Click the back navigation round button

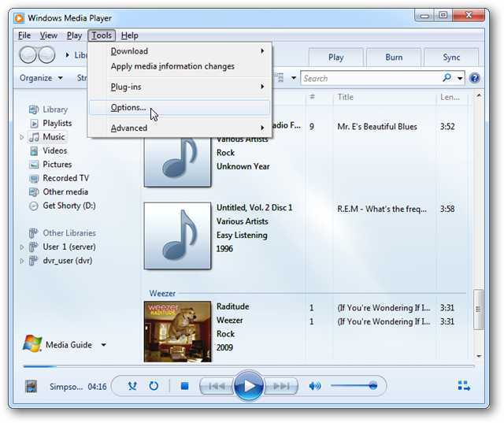(28, 55)
